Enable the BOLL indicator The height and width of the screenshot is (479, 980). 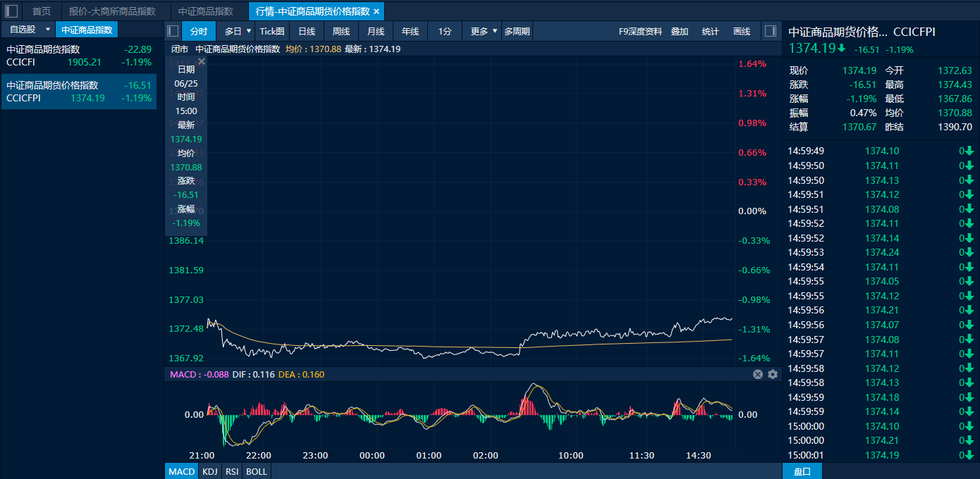257,471
